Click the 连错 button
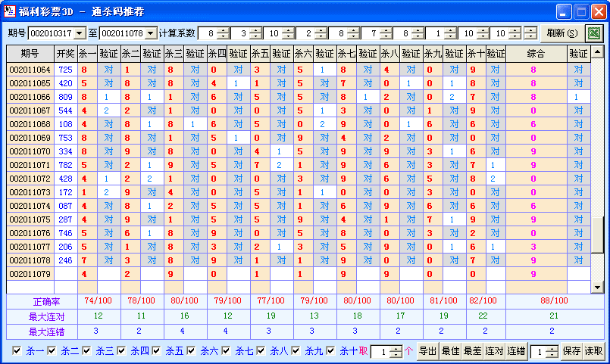The height and width of the screenshot is (364, 610). tap(517, 351)
